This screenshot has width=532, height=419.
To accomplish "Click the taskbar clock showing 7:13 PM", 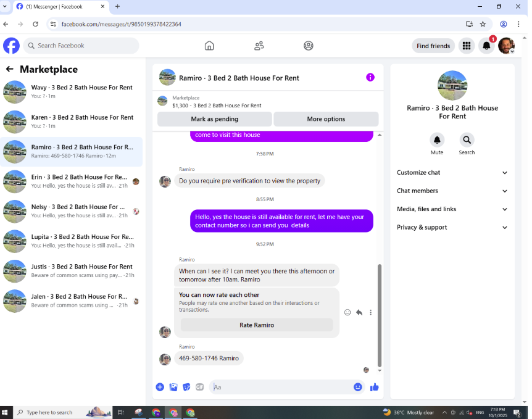I will coord(497,413).
